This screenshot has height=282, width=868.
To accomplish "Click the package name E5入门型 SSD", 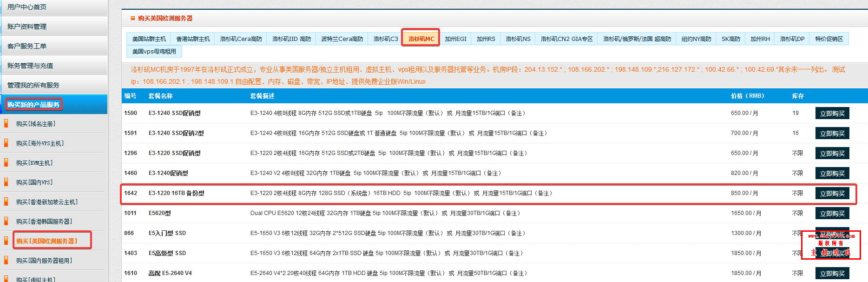I will coord(167,233).
